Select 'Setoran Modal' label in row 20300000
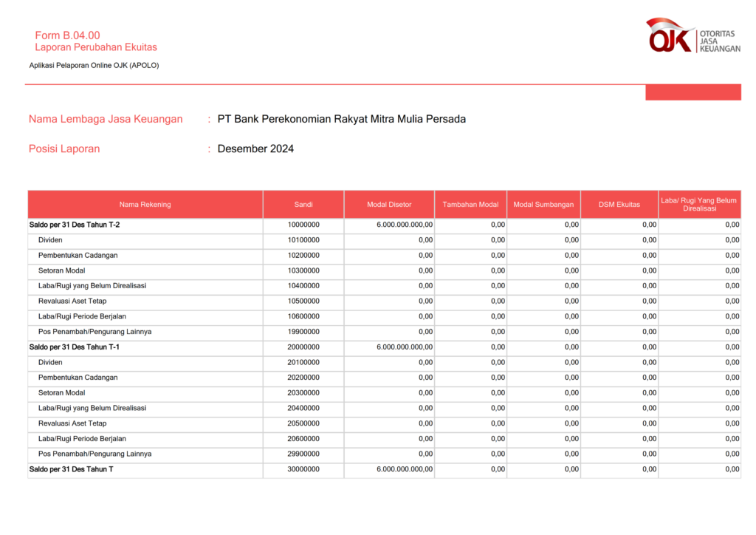The height and width of the screenshot is (535, 756). [x=62, y=392]
